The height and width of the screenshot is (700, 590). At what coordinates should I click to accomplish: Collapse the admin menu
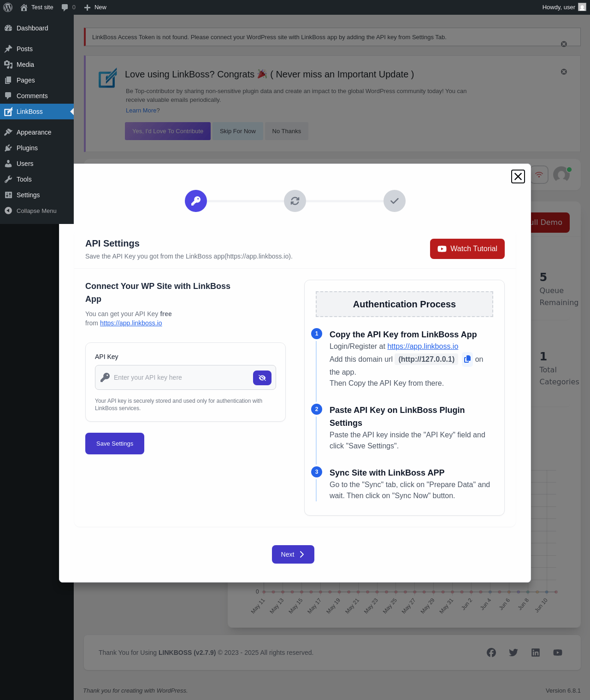(x=37, y=211)
